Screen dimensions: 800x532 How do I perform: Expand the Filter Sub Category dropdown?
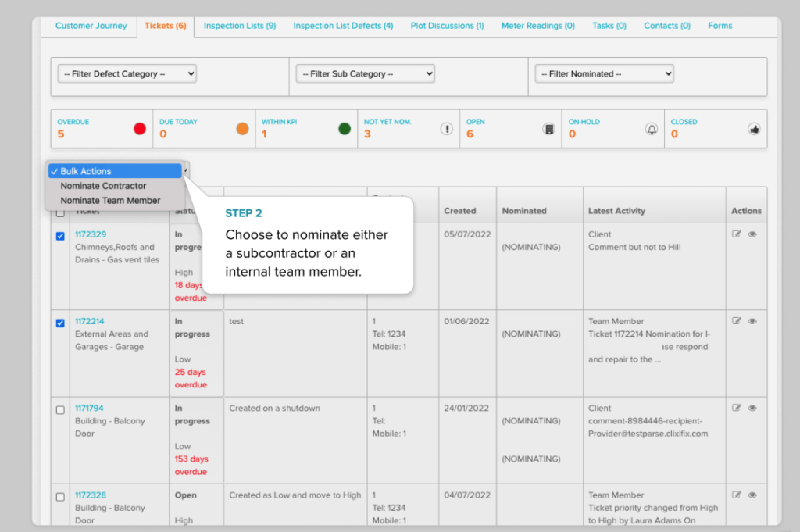click(x=365, y=74)
